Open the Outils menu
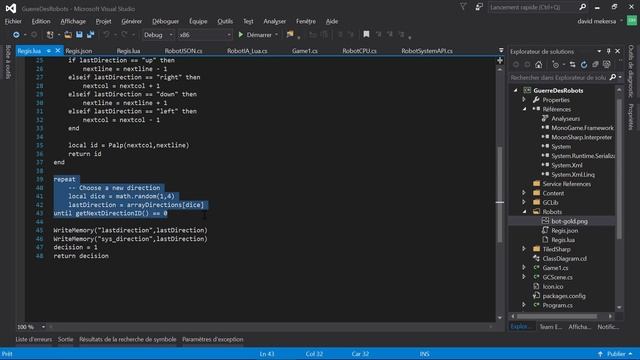 225,21
